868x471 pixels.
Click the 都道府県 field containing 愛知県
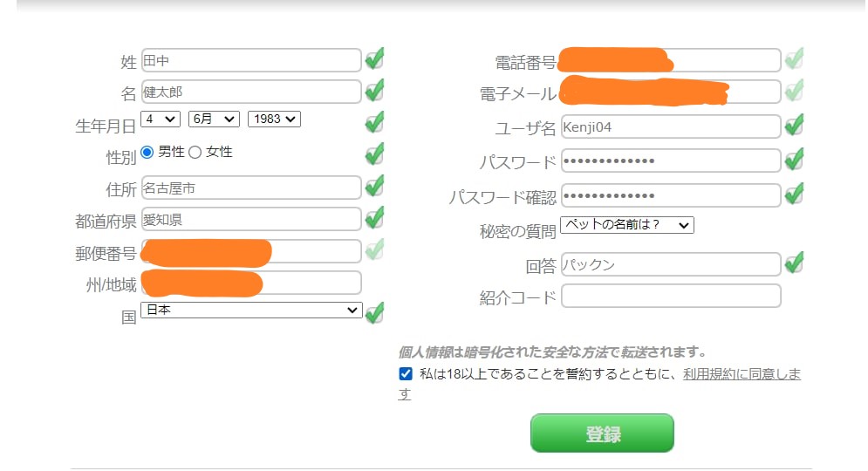pyautogui.click(x=251, y=219)
